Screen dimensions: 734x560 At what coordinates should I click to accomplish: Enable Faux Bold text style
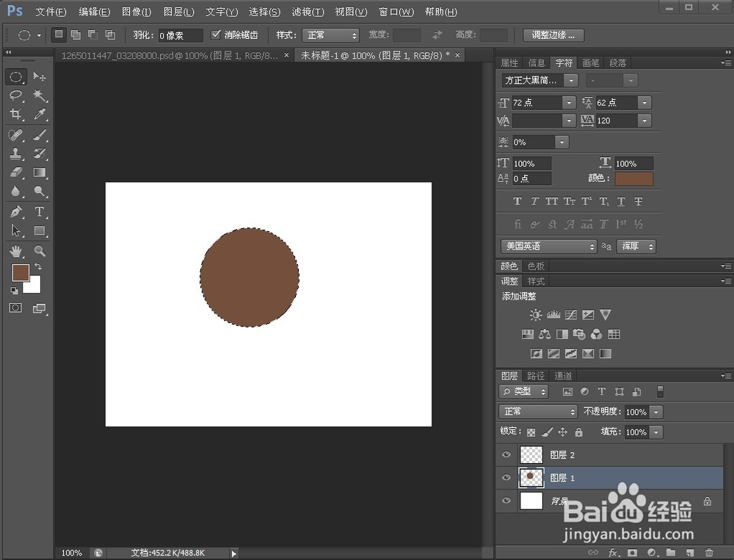point(517,201)
